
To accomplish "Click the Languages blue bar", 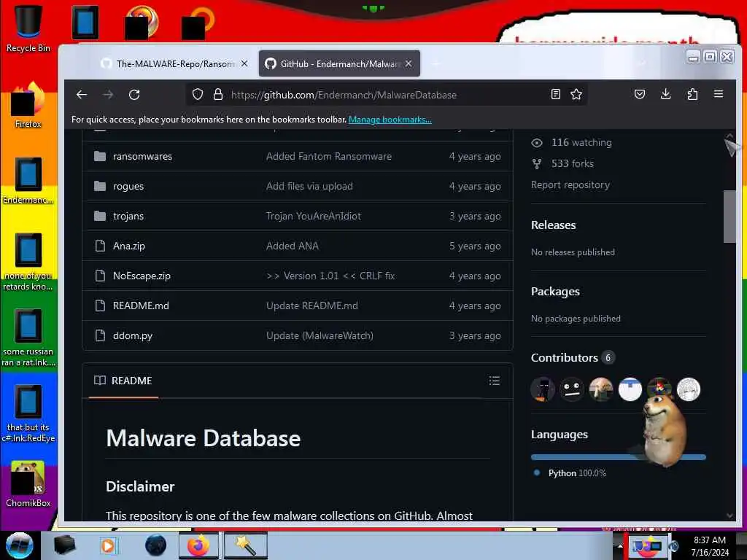I will [619, 457].
